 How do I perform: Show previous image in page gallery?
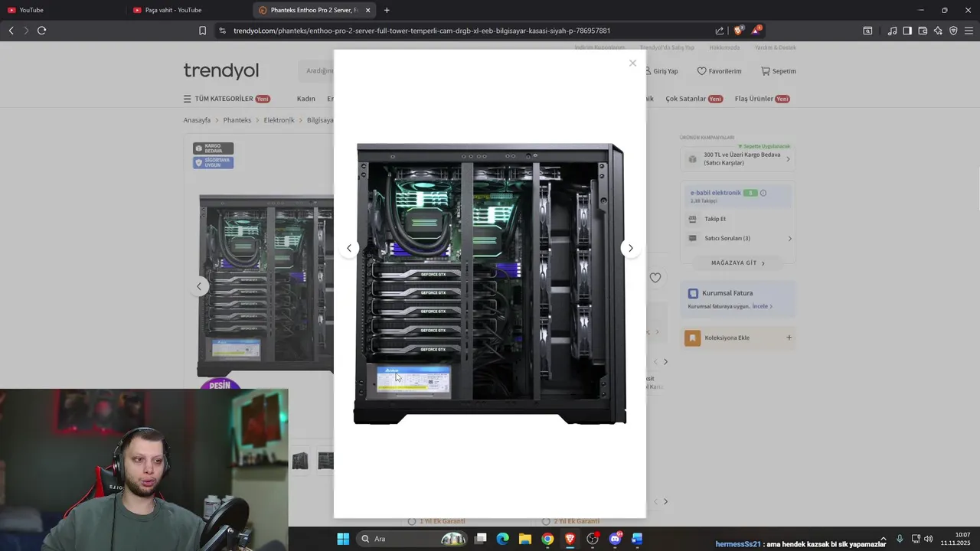coord(199,286)
